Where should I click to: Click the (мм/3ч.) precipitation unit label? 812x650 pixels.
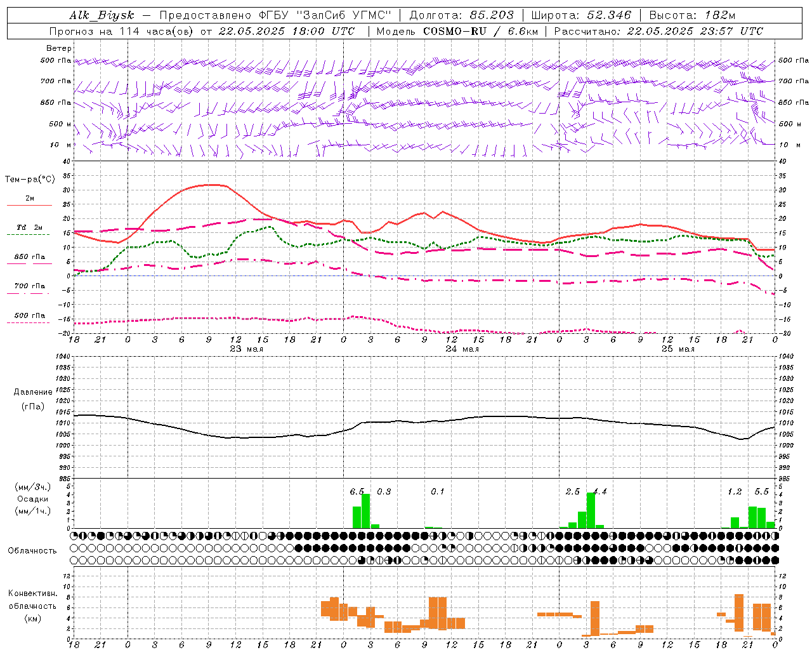pyautogui.click(x=32, y=487)
